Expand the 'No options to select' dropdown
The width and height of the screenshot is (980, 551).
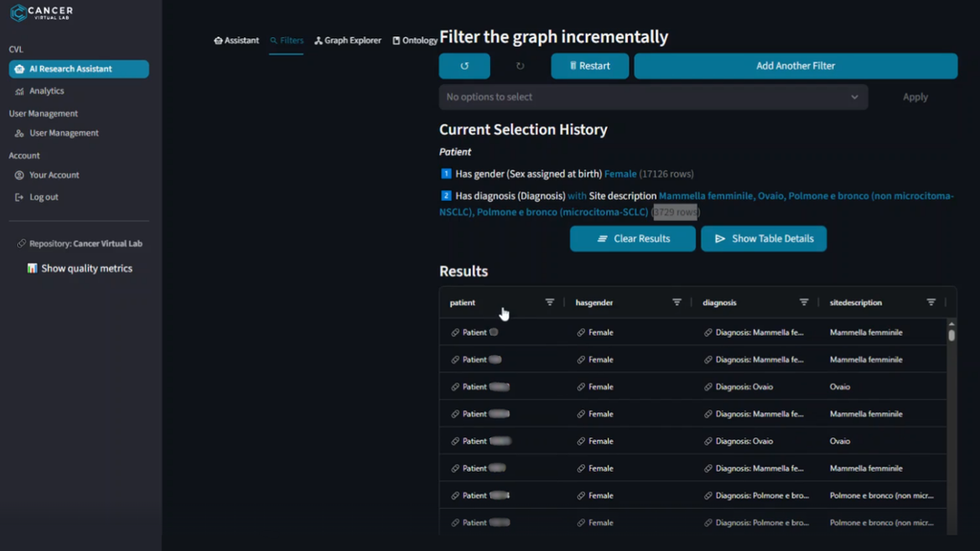point(854,97)
